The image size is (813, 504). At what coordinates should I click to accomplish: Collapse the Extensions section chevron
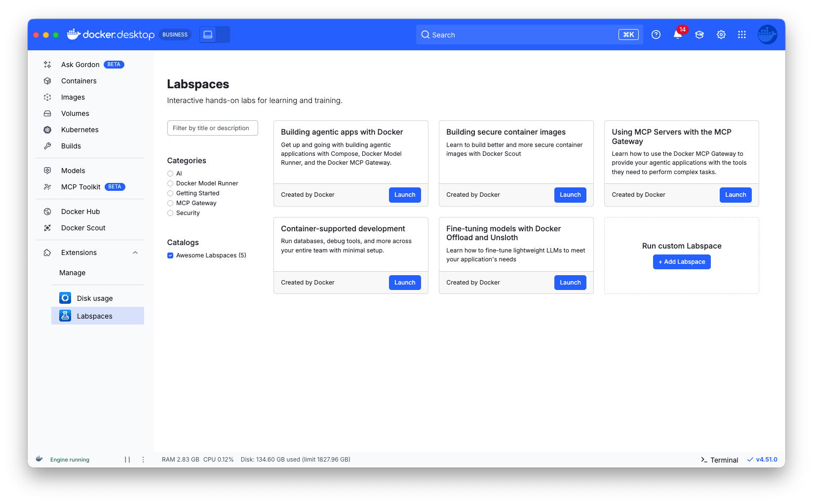(135, 252)
